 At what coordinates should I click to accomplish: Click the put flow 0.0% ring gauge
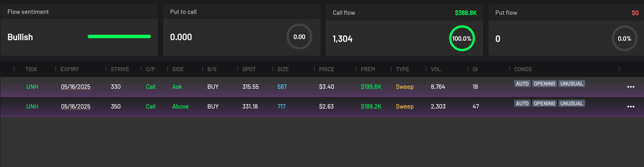(624, 38)
